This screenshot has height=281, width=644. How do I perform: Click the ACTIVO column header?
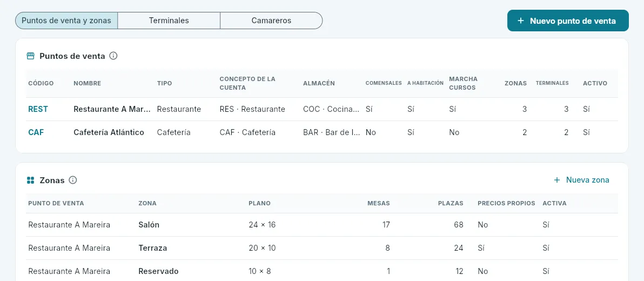point(595,83)
